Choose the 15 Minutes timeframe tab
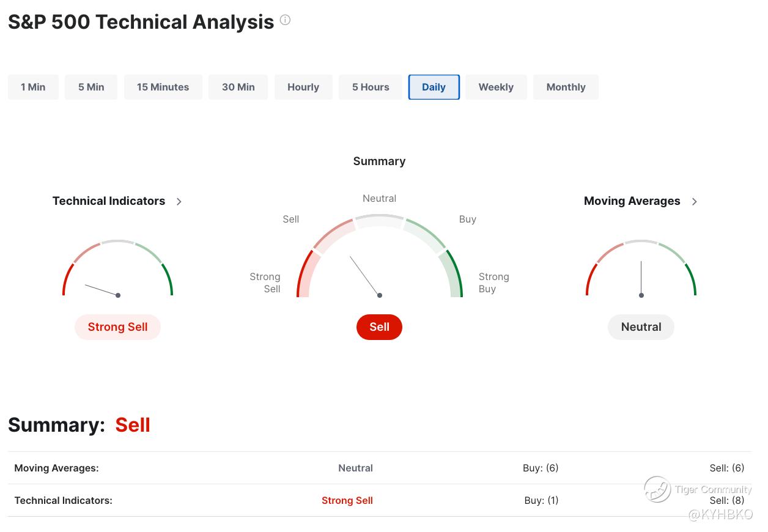 click(x=163, y=87)
